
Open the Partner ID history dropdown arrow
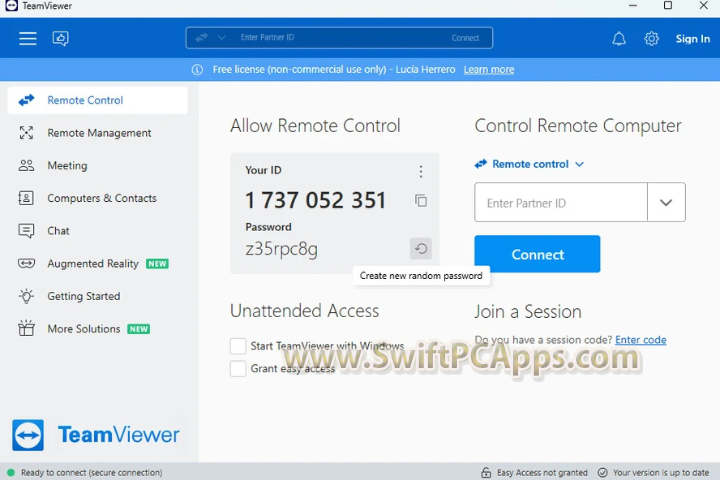(666, 203)
